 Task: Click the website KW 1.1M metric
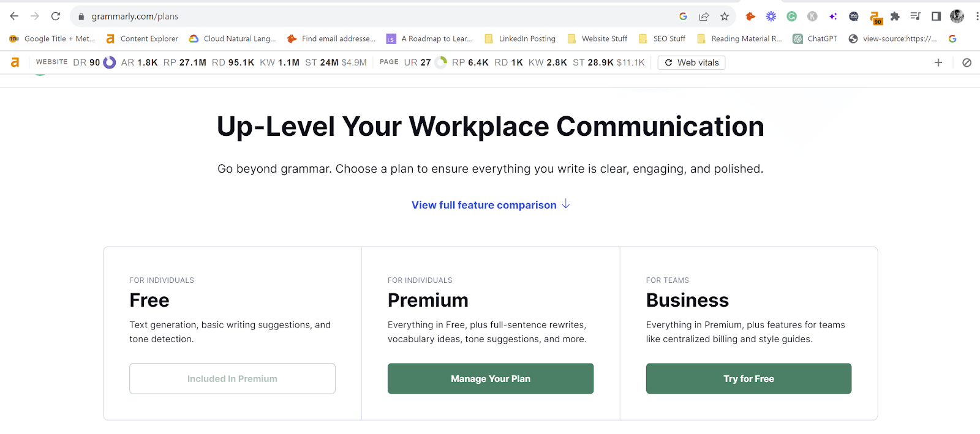pyautogui.click(x=279, y=62)
